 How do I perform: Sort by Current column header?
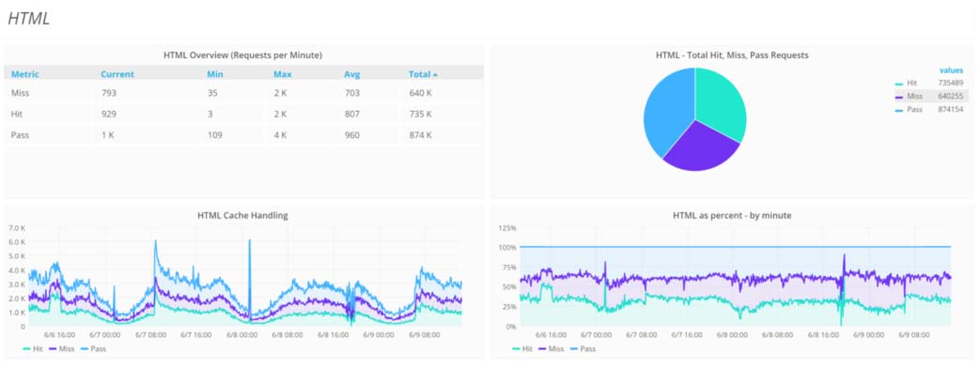[117, 74]
